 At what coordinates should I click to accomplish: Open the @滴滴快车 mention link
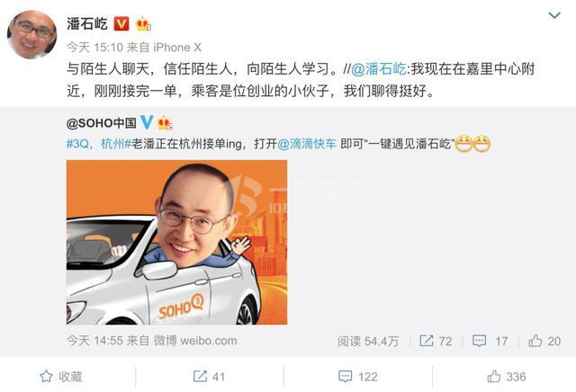pyautogui.click(x=307, y=144)
